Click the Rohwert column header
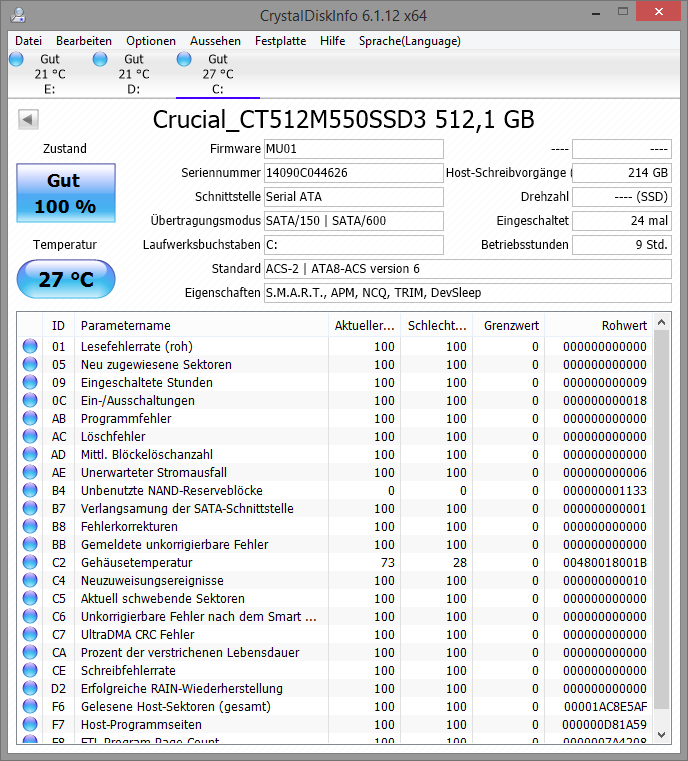The width and height of the screenshot is (688, 761). (598, 326)
